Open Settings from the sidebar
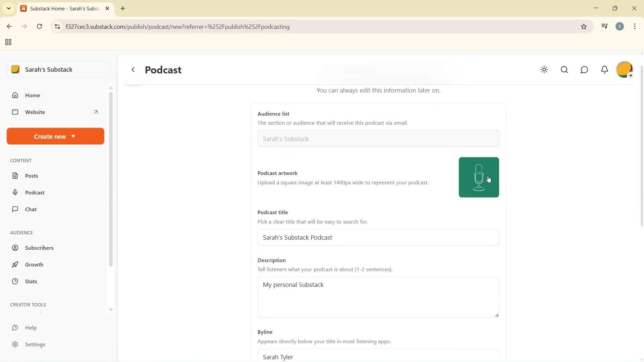Image resolution: width=644 pixels, height=362 pixels. click(x=36, y=344)
